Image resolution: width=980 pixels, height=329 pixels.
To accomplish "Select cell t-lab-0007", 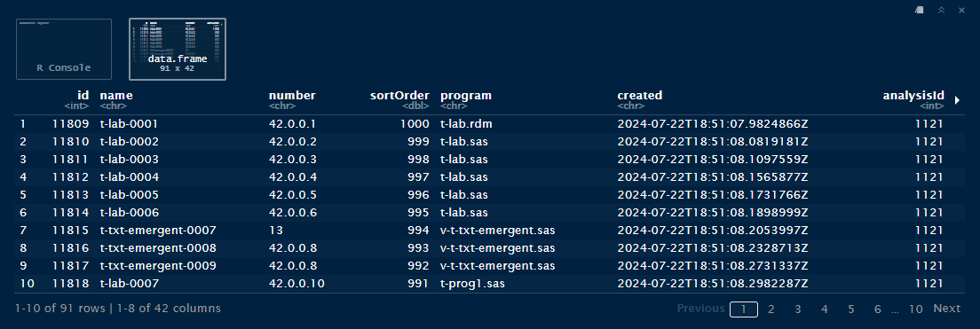I will pos(130,284).
